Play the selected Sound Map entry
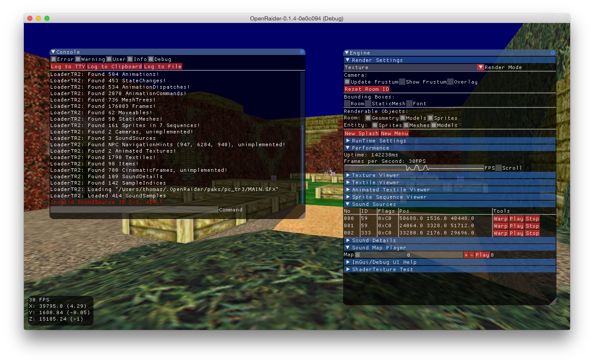The width and height of the screenshot is (594, 364). [x=482, y=255]
